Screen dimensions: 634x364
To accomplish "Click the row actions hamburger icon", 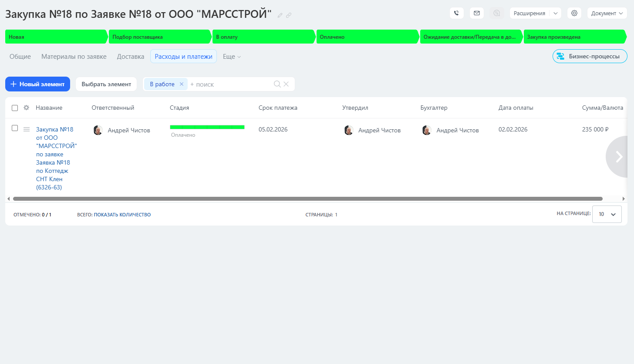I will [x=27, y=129].
